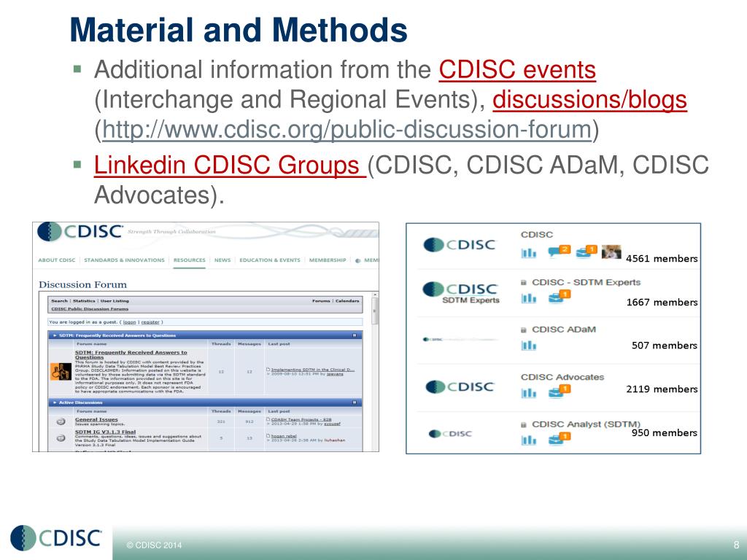Image resolution: width=747 pixels, height=560 pixels.
Task: Click lock icon beside CDISC ADaM
Action: click(x=524, y=330)
